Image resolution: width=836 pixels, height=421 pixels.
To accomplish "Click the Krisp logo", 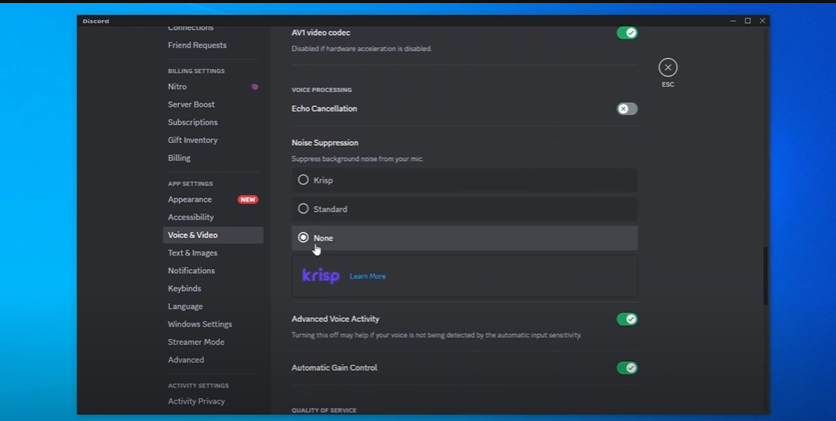I will tap(320, 276).
